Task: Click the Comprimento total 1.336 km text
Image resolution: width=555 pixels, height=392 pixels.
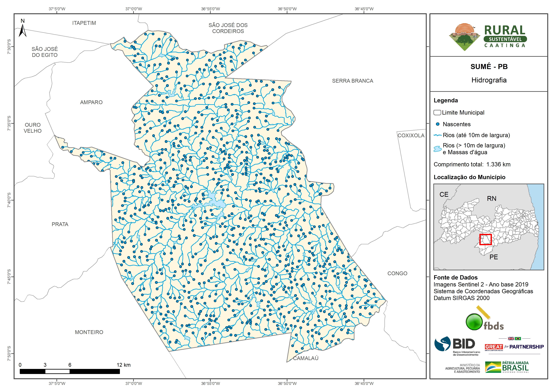Action: point(472,164)
